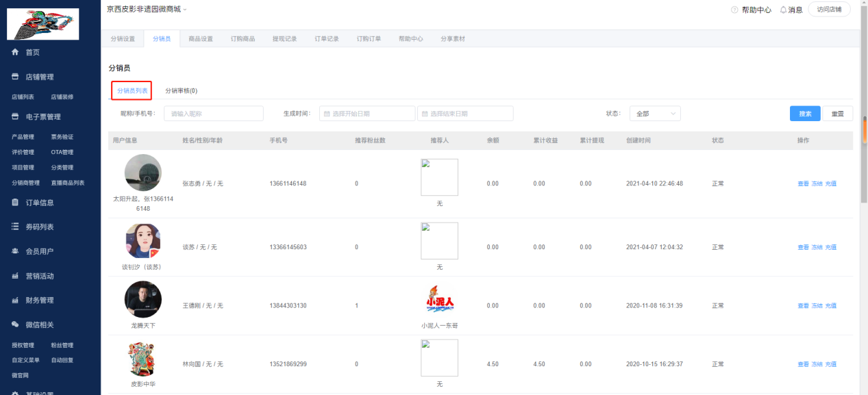Open the 选择开始日期 date picker
This screenshot has height=395, width=868.
point(367,114)
